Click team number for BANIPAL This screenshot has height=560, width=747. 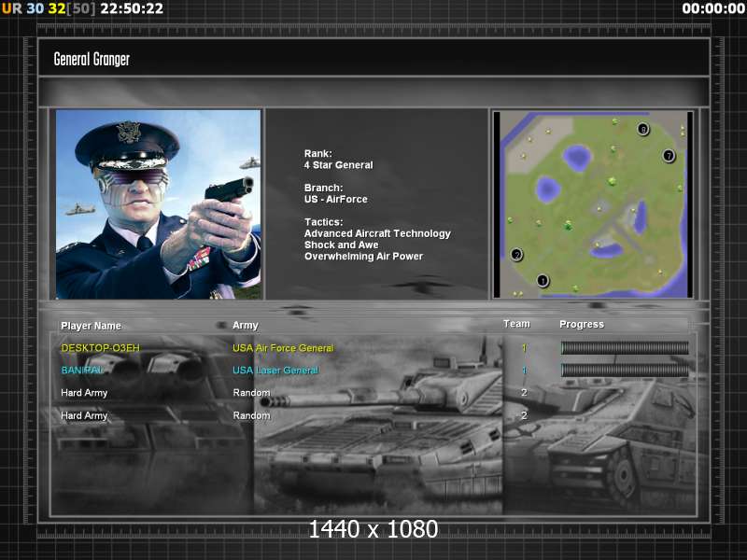click(x=524, y=370)
